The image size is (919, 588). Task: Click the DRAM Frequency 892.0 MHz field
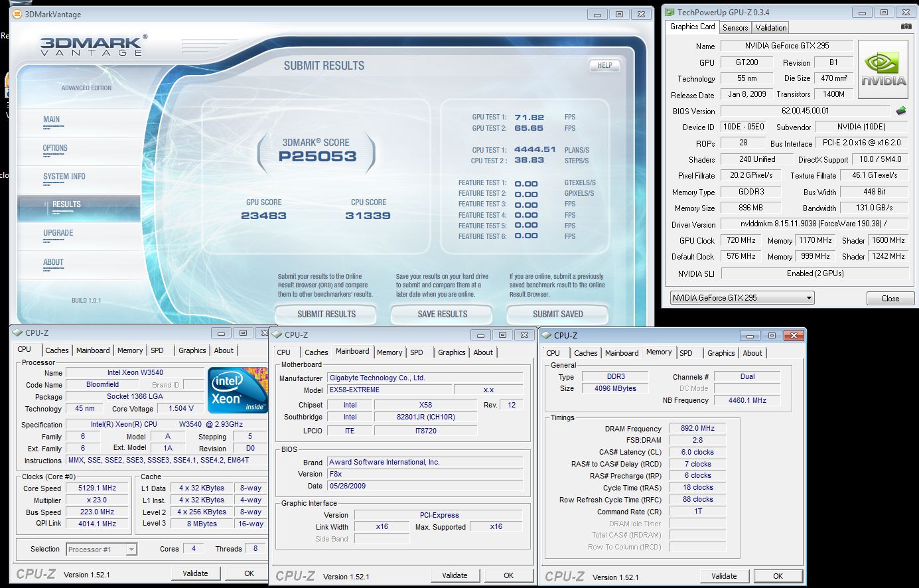[x=697, y=429]
